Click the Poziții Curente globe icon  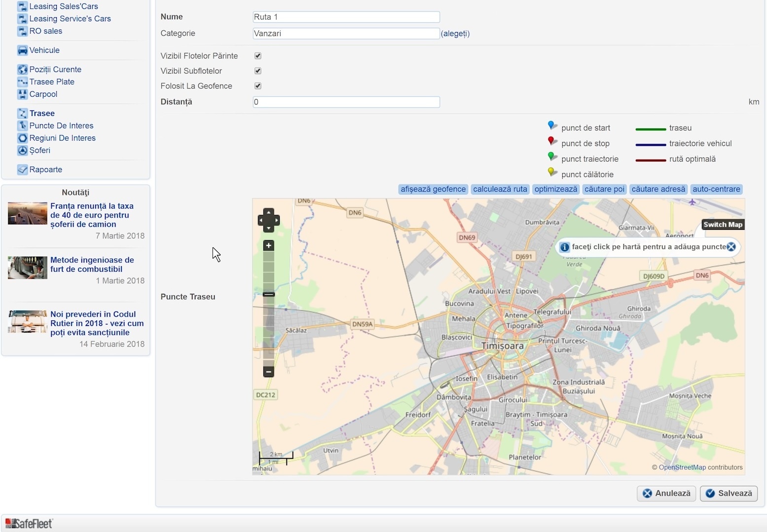(22, 70)
